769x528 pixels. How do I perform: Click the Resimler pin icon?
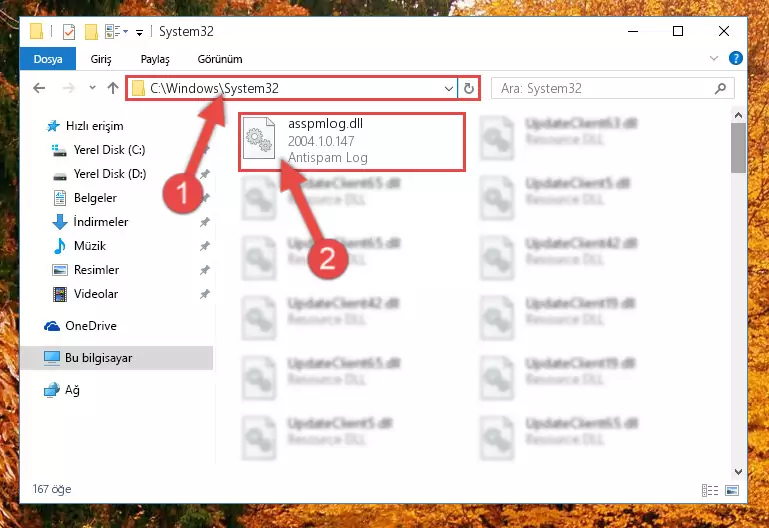click(205, 270)
